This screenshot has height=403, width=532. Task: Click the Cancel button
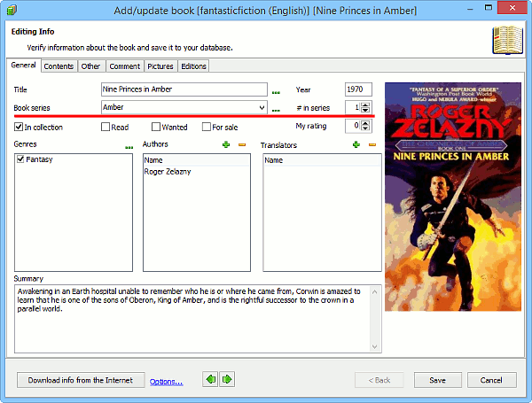click(491, 380)
